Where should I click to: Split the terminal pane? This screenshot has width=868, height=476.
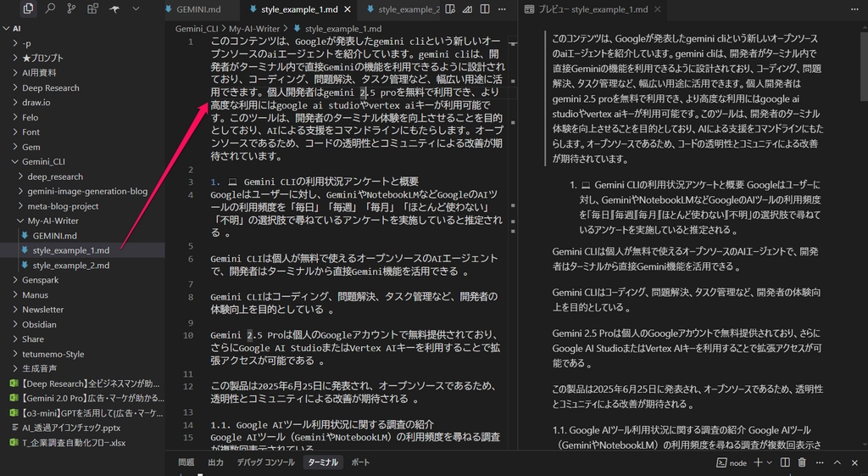coord(785,462)
